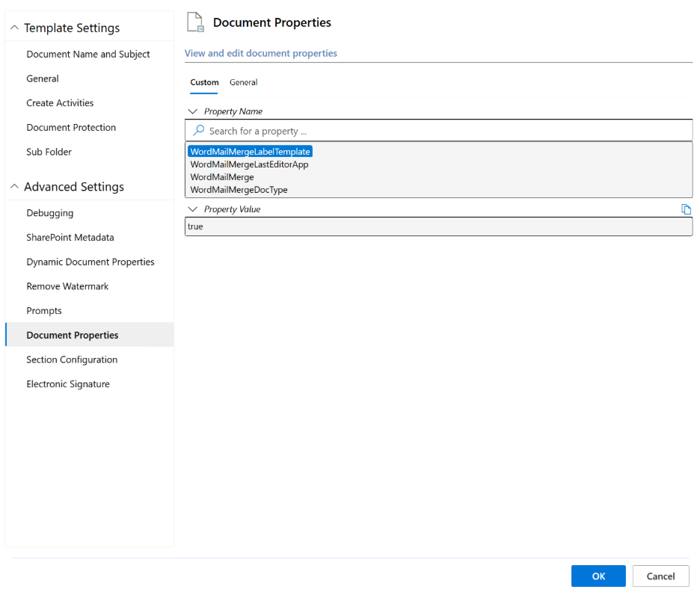Collapse the Advanced Settings section
Image resolution: width=700 pixels, height=595 pixels.
tap(14, 187)
